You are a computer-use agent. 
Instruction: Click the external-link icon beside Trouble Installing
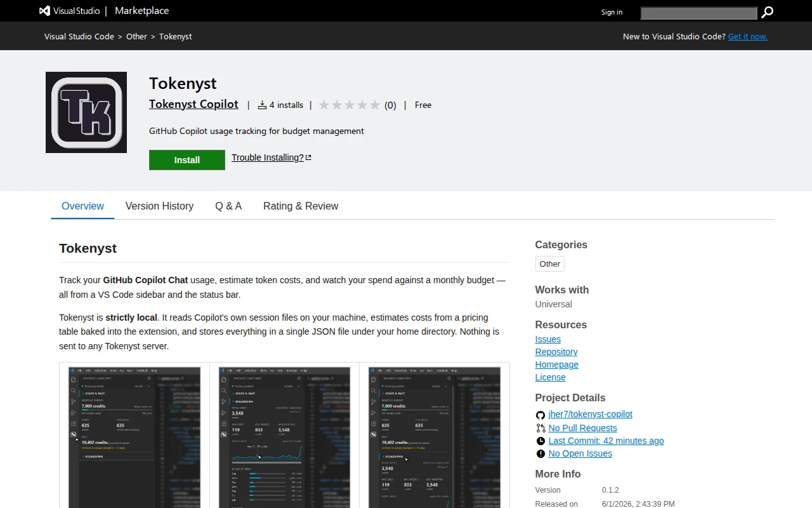click(308, 157)
